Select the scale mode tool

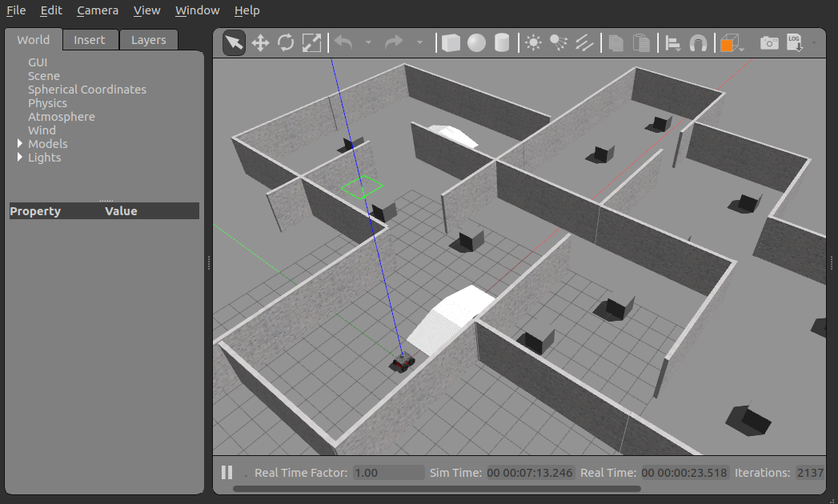311,42
